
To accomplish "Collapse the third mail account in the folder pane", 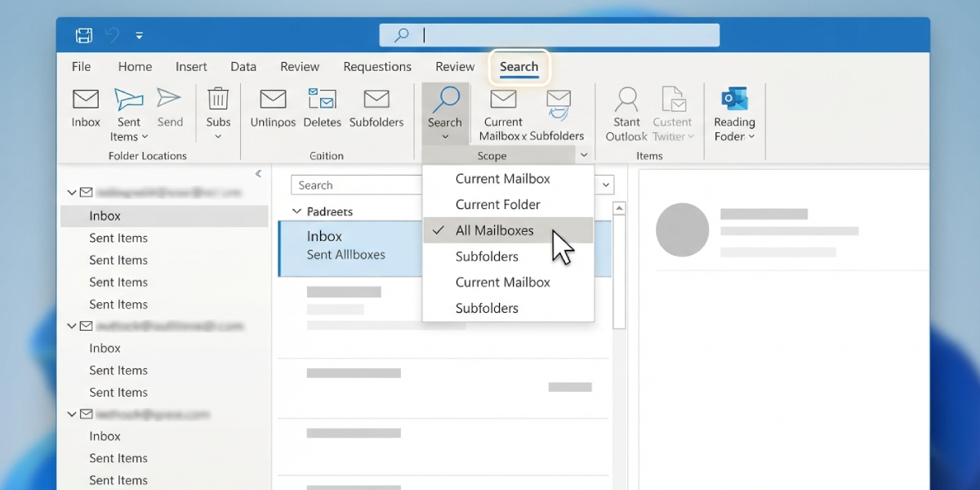I will (x=73, y=414).
